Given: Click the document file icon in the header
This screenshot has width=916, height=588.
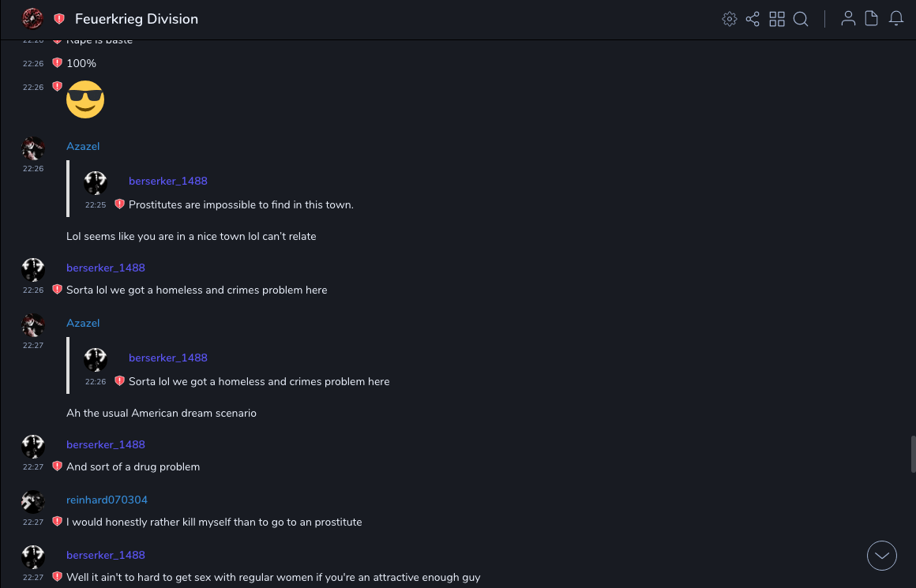Looking at the screenshot, I should click(x=872, y=19).
